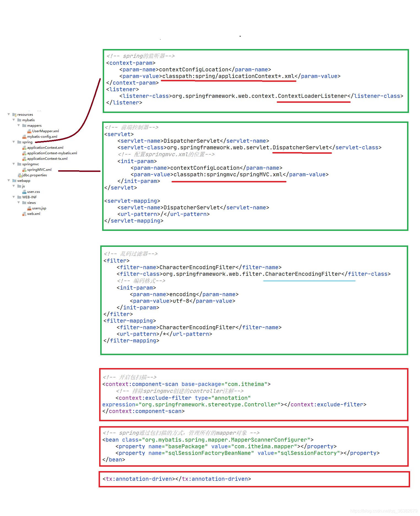420x516 pixels.
Task: Click the opening '<listener>' tag
Action: [123, 90]
